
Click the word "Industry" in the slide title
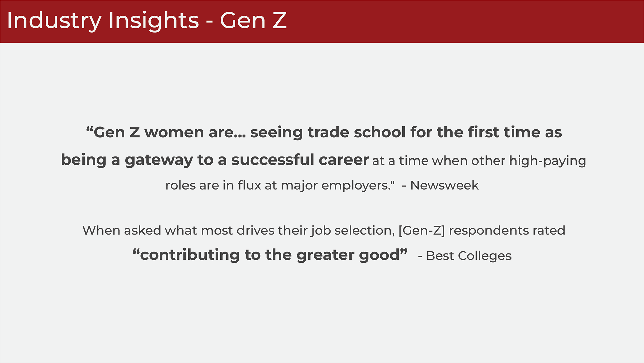[x=54, y=20]
